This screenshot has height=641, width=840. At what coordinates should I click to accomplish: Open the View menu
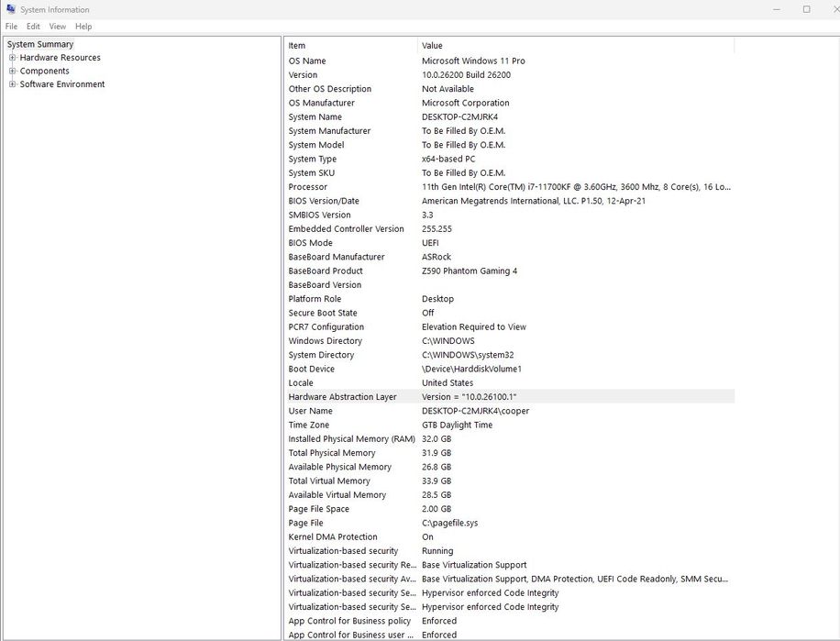58,27
